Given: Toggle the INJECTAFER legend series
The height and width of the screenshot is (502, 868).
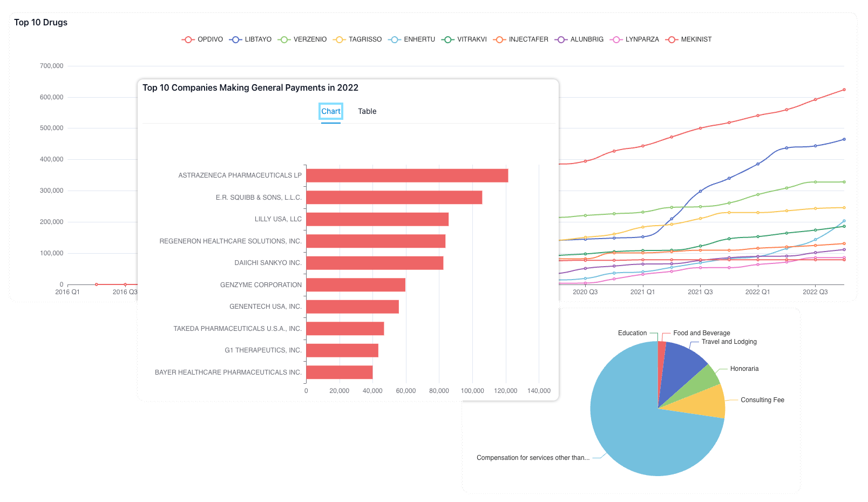Looking at the screenshot, I should (x=521, y=39).
